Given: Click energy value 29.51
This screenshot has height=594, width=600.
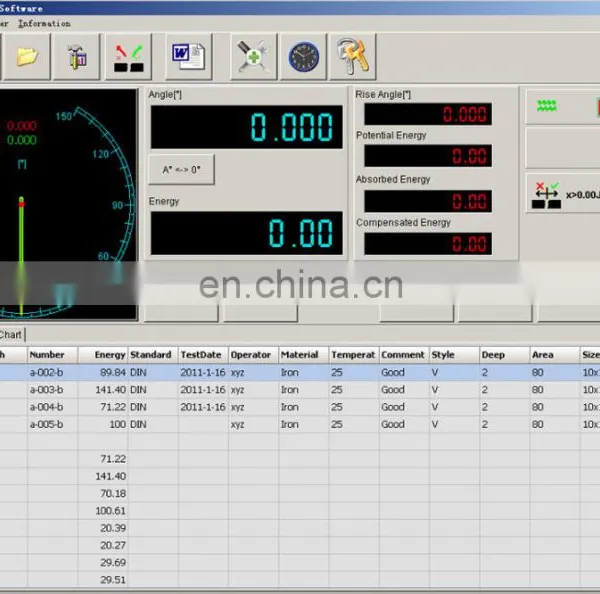Looking at the screenshot, I should [113, 579].
